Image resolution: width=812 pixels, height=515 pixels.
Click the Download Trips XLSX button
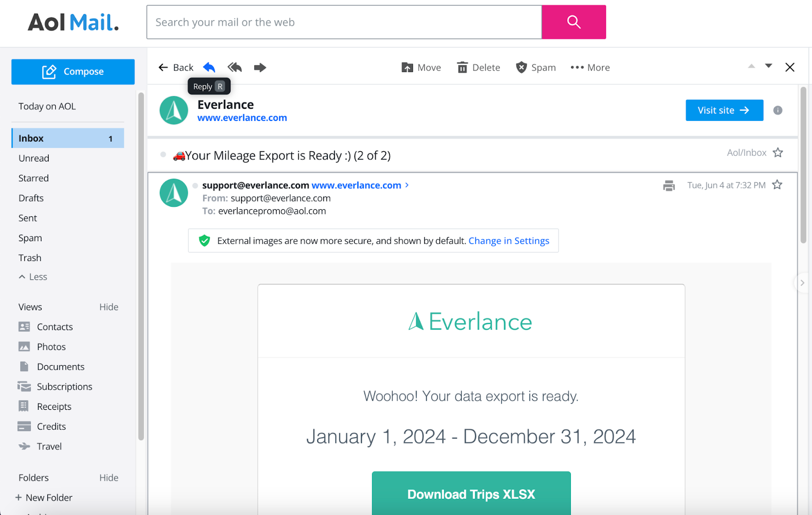click(471, 494)
